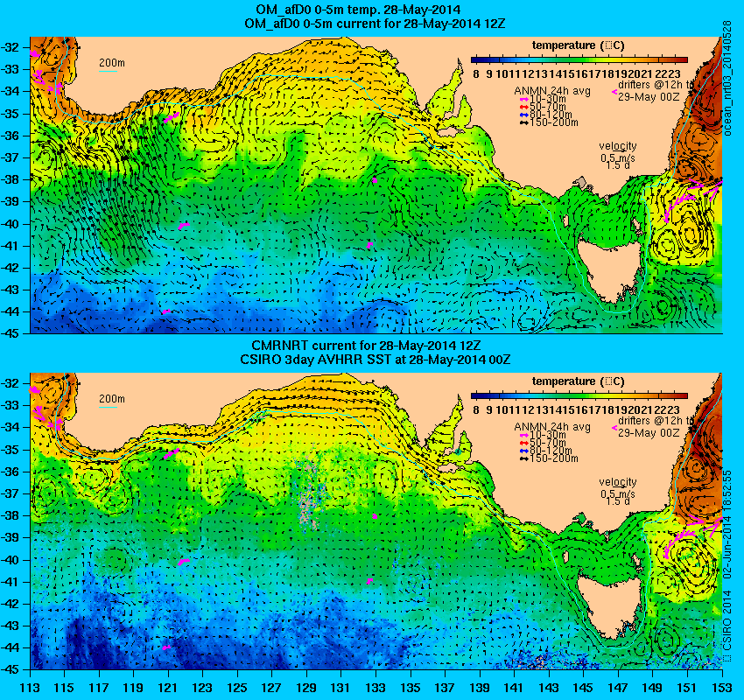Click color bar tick '8' in top panel
Viewport: 744px width, 700px height.
coord(476,74)
